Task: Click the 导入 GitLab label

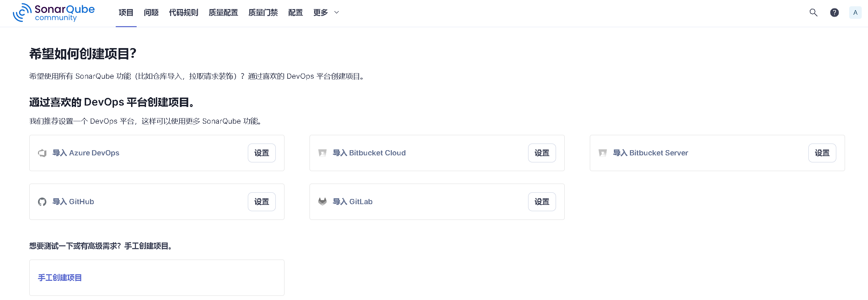Action: pos(352,202)
